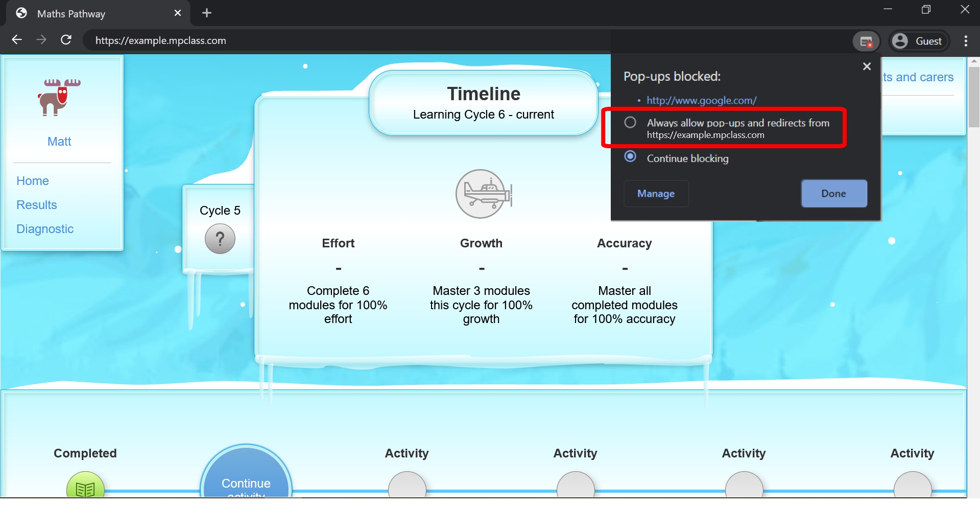Restore down the browser window
980x529 pixels.
click(x=926, y=9)
